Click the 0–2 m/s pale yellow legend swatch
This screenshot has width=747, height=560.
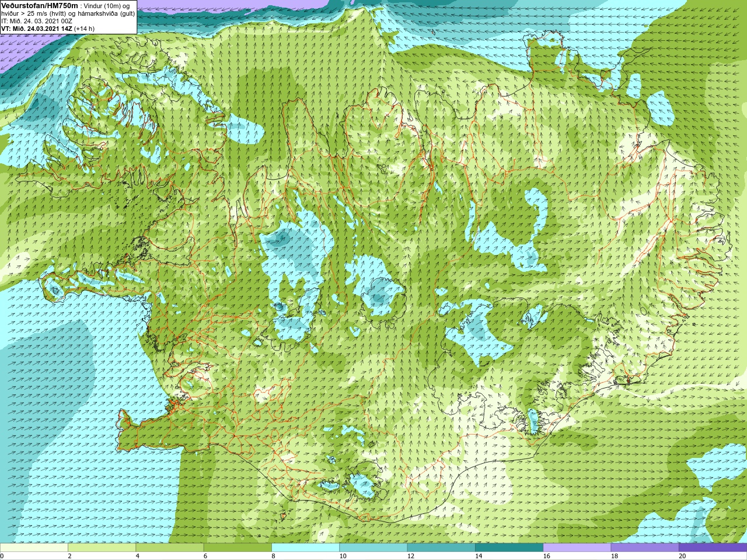(34, 548)
